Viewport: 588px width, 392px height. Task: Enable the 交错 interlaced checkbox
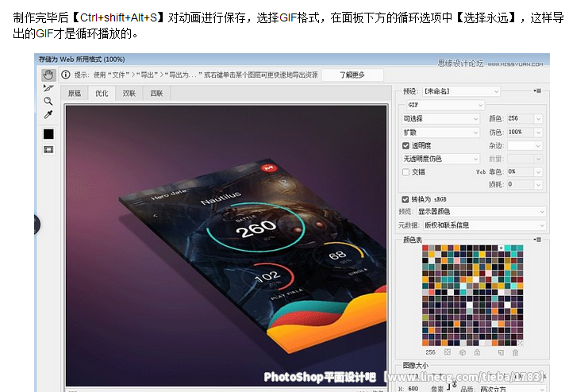[x=405, y=172]
